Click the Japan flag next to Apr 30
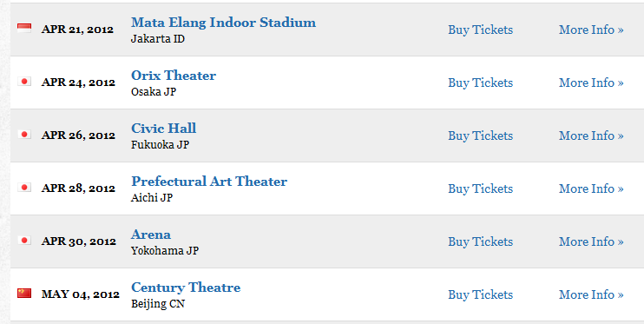Viewport: 644px width, 324px height. [24, 241]
